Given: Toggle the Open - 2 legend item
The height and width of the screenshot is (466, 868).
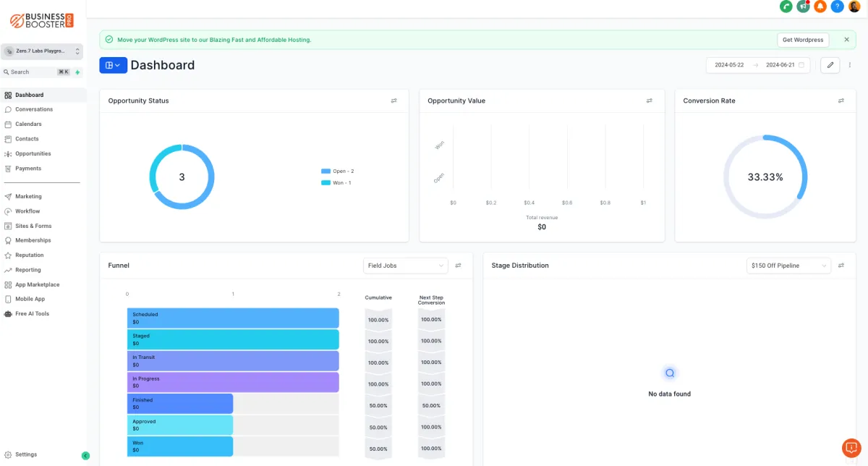Looking at the screenshot, I should click(338, 171).
